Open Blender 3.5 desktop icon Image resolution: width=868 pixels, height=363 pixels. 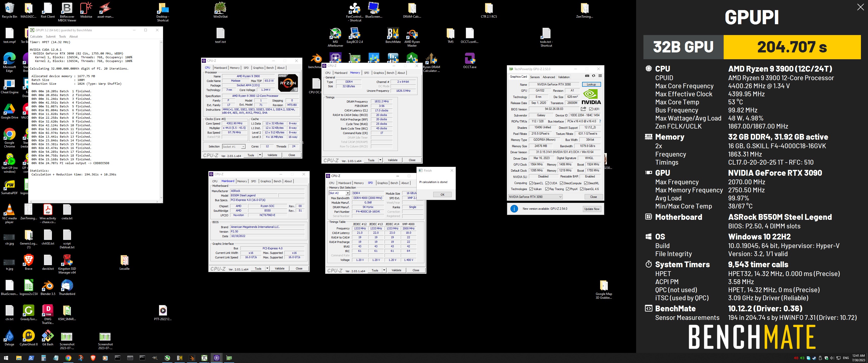coord(48,288)
